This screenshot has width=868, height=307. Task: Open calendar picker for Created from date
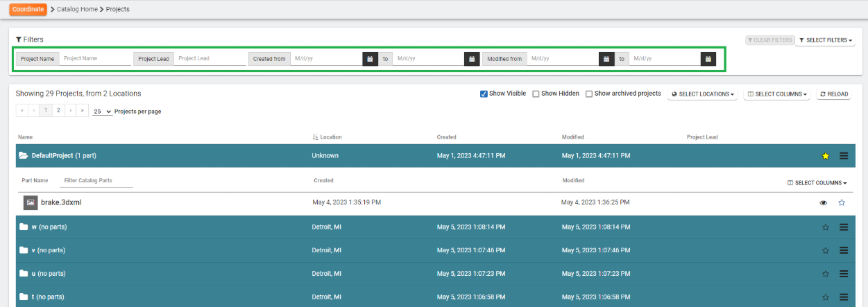pos(371,59)
